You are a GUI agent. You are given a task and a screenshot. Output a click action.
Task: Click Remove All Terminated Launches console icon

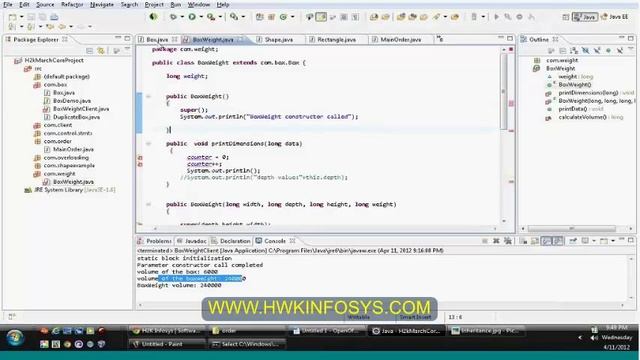coord(508,241)
